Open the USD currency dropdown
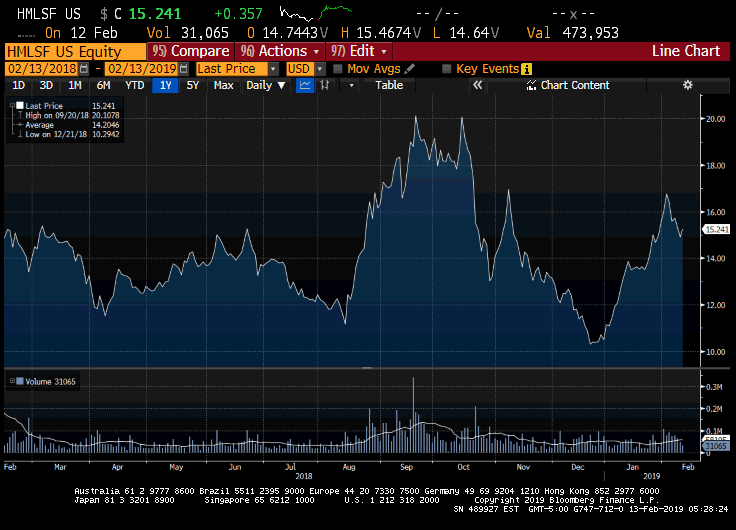Viewport: 736px width, 530px height. pyautogui.click(x=320, y=69)
